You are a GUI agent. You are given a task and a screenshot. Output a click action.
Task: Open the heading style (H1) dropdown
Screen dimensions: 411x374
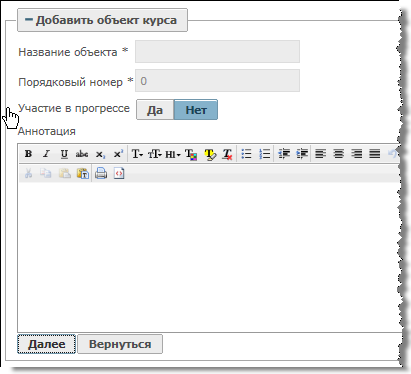(173, 154)
